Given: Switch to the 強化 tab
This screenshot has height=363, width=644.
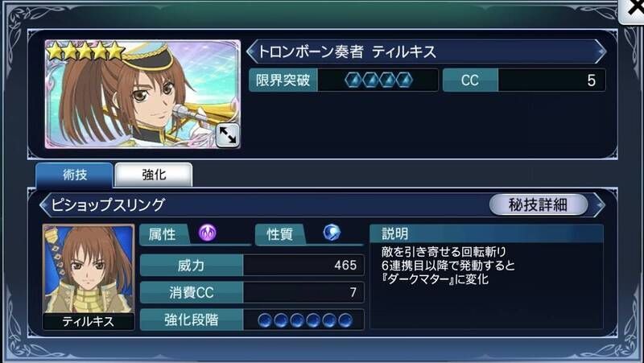Looking at the screenshot, I should pos(154,175).
